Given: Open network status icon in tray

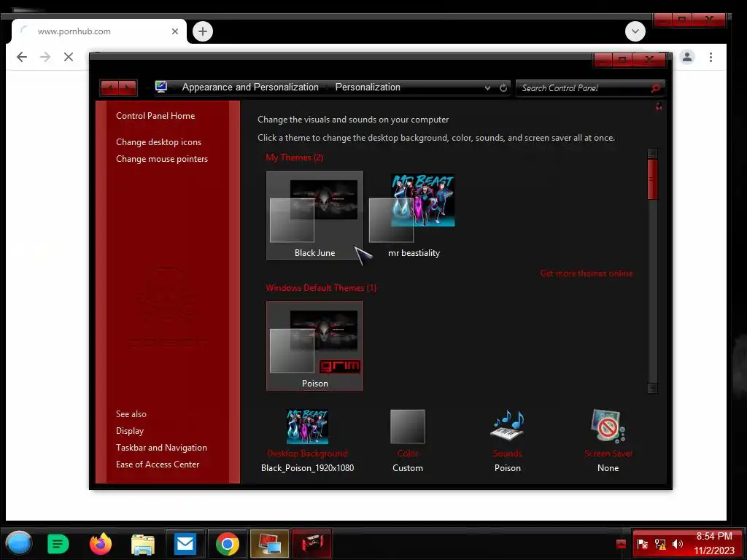Looking at the screenshot, I should click(660, 544).
